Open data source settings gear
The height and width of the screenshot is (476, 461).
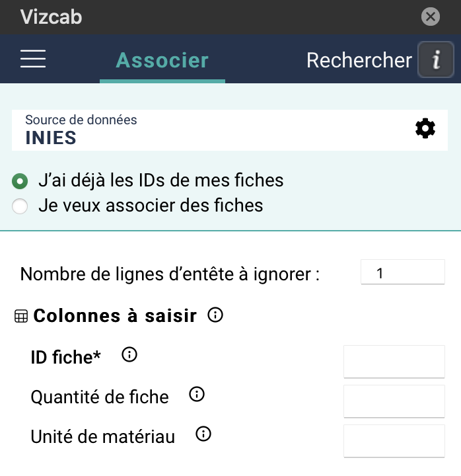click(x=425, y=129)
